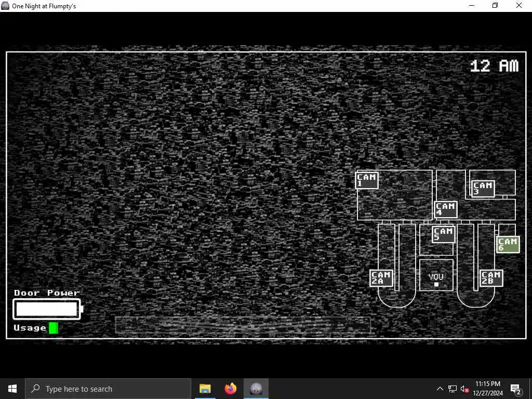Viewport: 532px width, 399px height.
Task: Close the One Night at Flumpty's window
Action: point(519,5)
